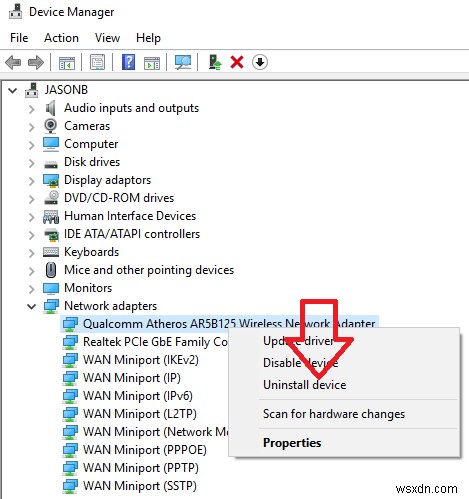Select the IDE ATA/ATAPI controllers label
The height and width of the screenshot is (499, 469).
click(132, 234)
